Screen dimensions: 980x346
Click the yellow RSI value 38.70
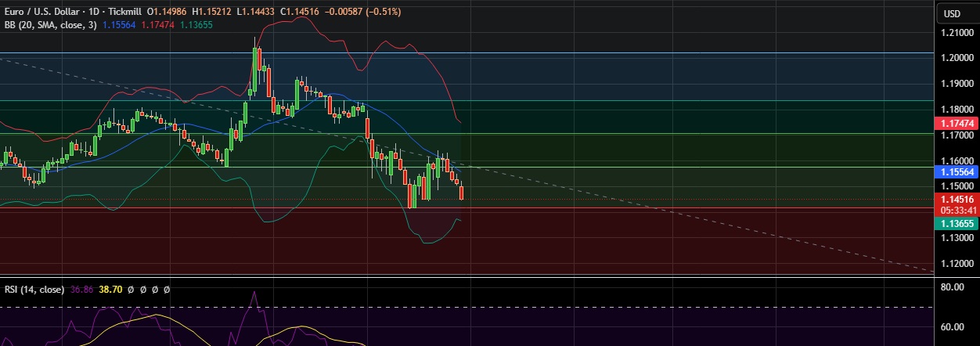(111, 290)
